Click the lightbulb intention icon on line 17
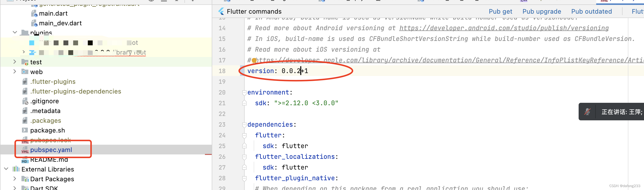Image resolution: width=644 pixels, height=190 pixels. [x=253, y=60]
